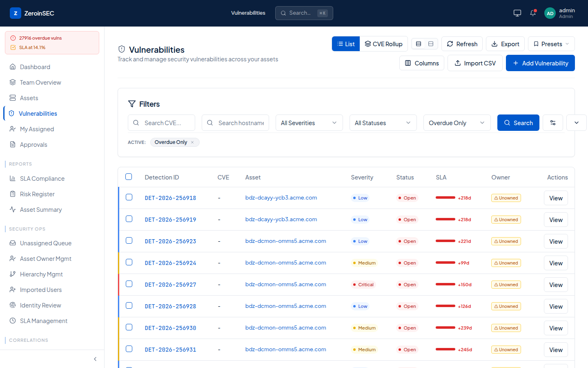Viewport: 588px width, 368px height.
Task: Click the admin AD avatar
Action: tap(550, 13)
